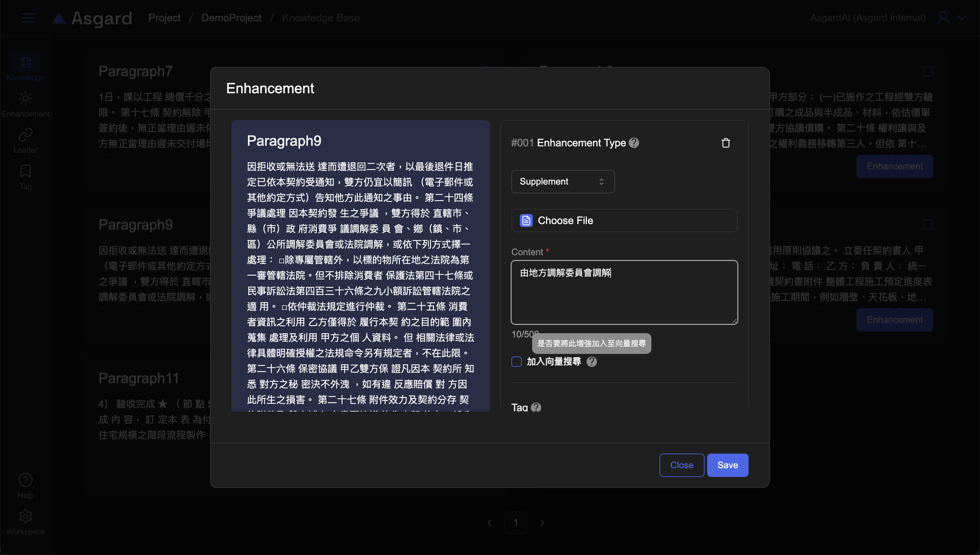
Task: Click the hamburger menu icon
Action: point(28,18)
